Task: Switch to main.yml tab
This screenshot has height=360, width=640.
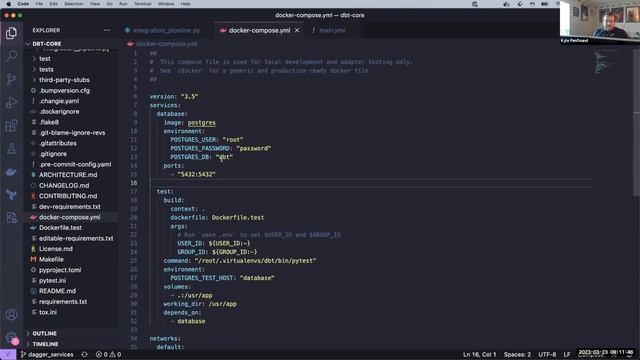Action: coord(329,30)
